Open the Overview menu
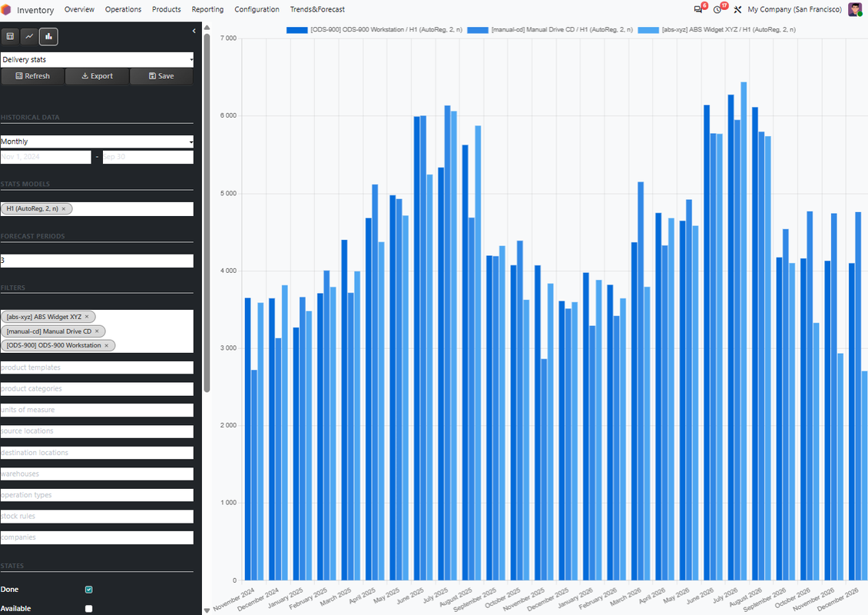The height and width of the screenshot is (615, 868). click(79, 9)
